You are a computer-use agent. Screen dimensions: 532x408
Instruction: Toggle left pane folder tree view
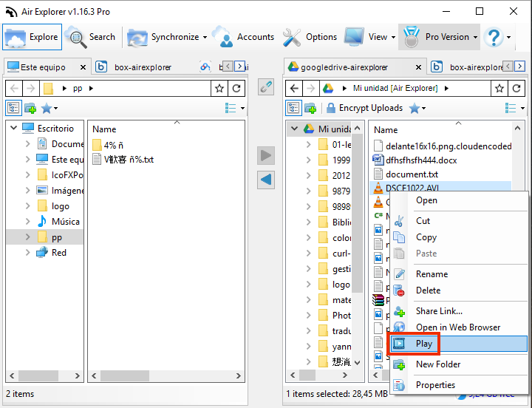[x=13, y=108]
